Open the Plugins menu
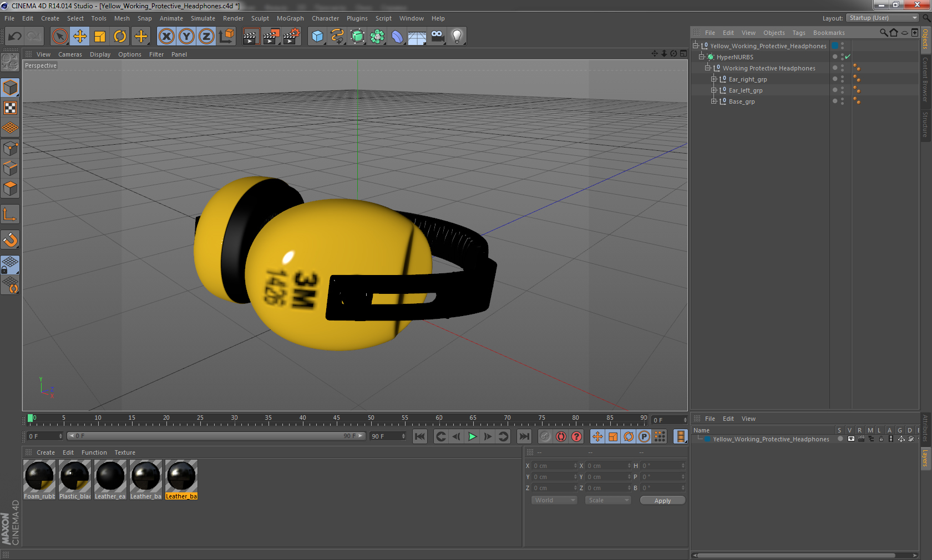932x560 pixels. [357, 18]
